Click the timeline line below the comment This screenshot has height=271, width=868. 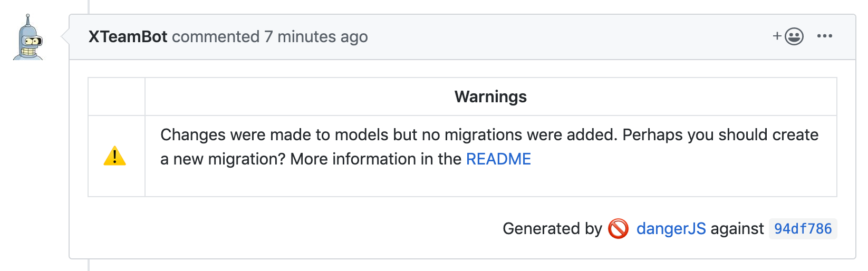tap(89, 265)
